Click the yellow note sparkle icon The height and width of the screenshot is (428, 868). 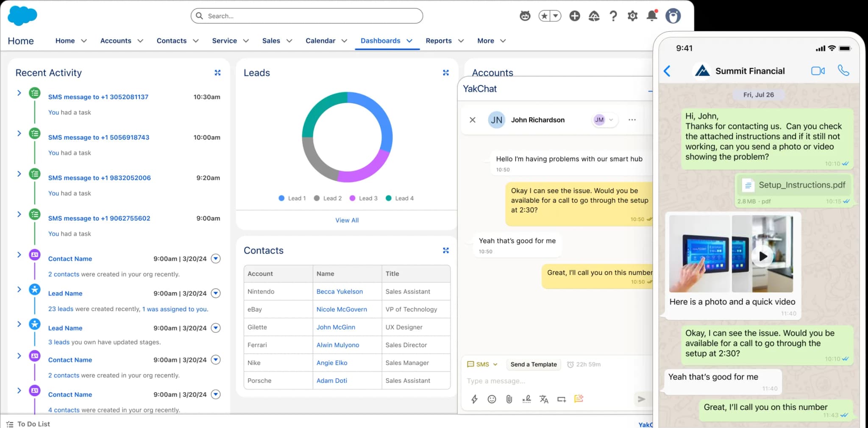click(579, 399)
